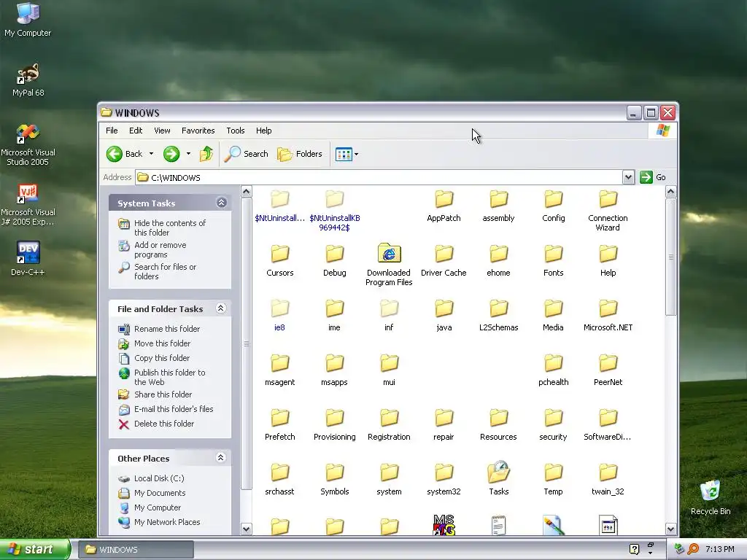
Task: Expand the Address bar dropdown list
Action: coord(628,177)
